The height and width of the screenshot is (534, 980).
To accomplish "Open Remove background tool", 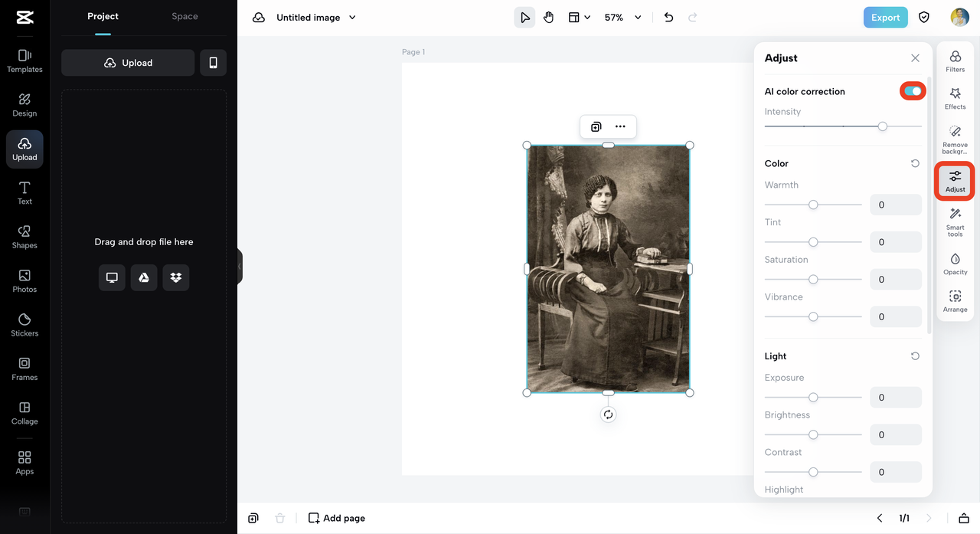I will tap(955, 140).
